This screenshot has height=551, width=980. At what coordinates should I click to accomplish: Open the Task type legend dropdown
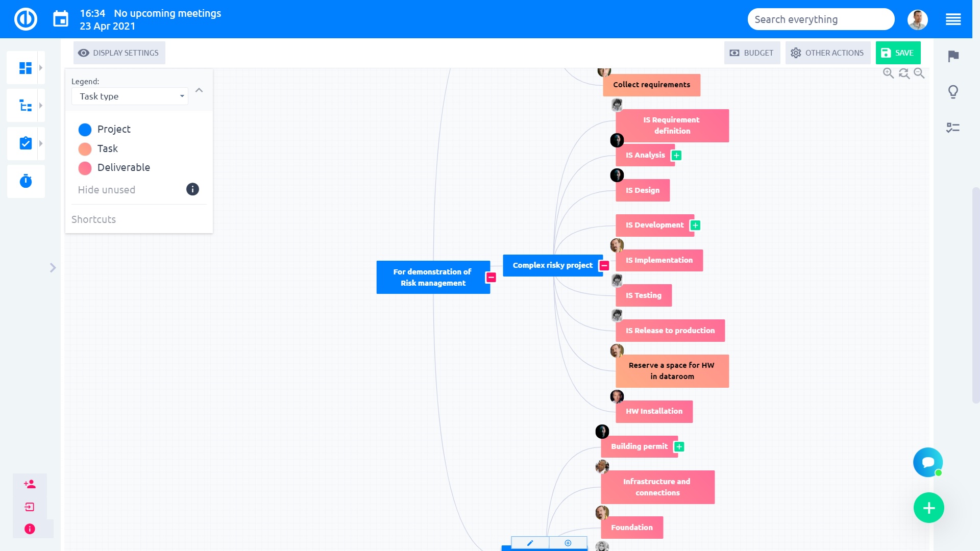click(x=130, y=96)
